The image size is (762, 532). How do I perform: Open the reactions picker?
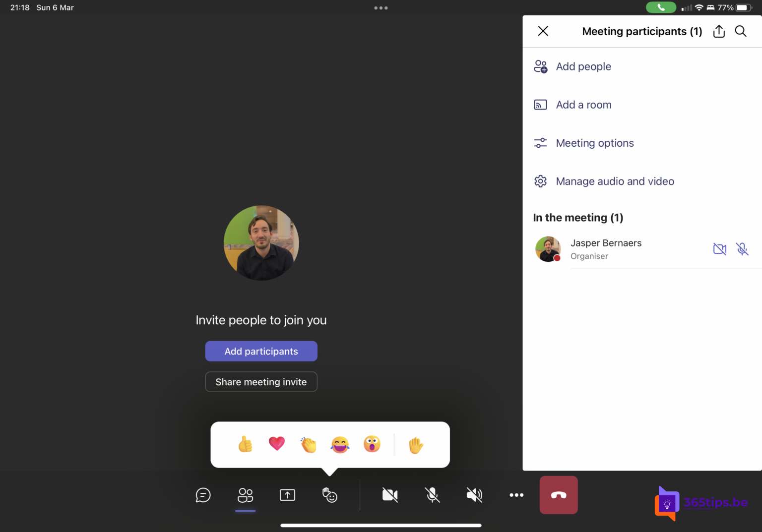point(330,495)
